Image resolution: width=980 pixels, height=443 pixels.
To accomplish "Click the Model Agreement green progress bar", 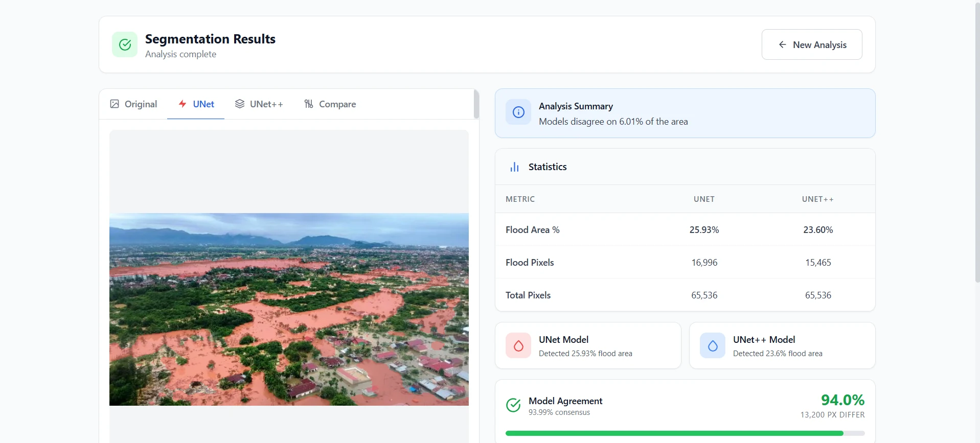I will click(685, 433).
